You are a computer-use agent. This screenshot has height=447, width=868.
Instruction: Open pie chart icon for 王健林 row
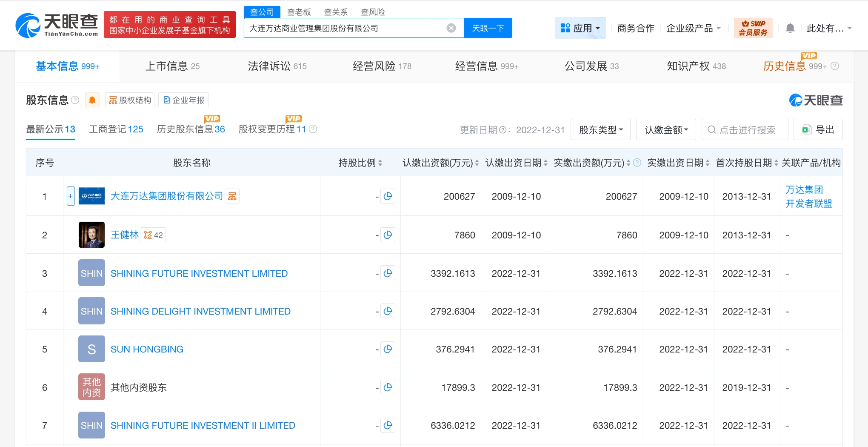click(388, 235)
